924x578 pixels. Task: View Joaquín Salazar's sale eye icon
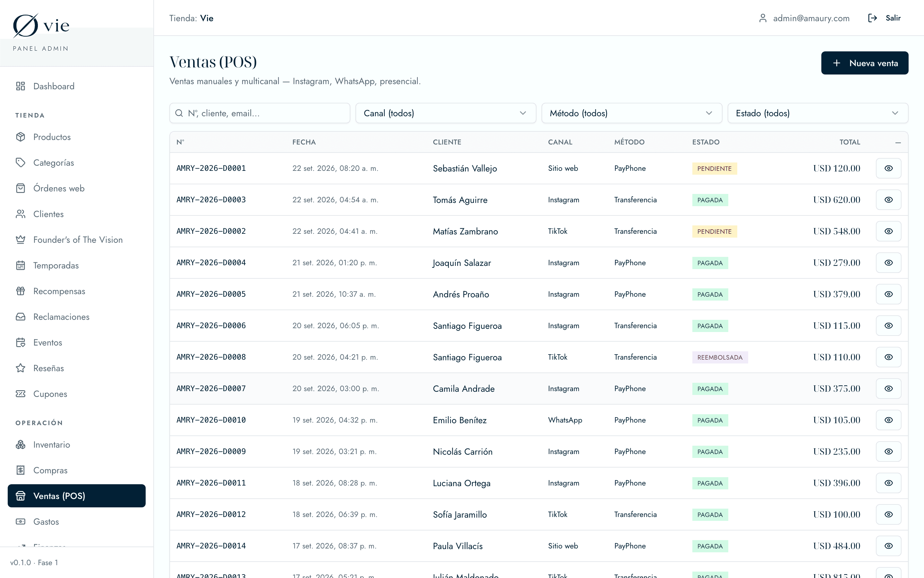(888, 263)
